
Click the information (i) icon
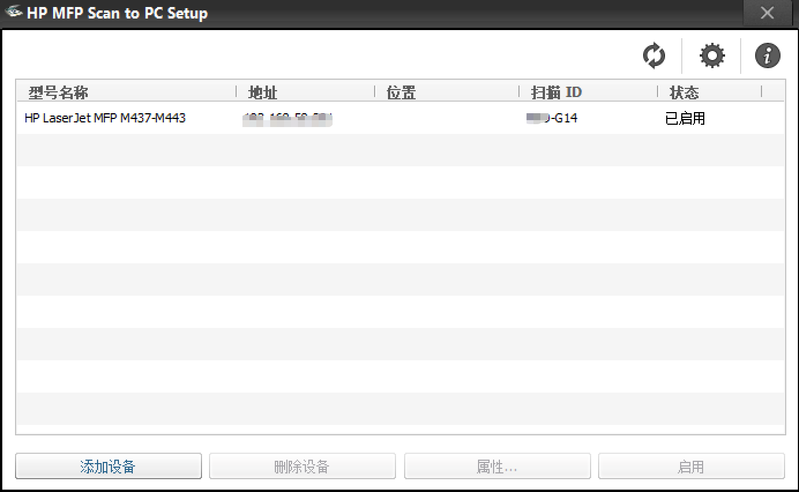coord(767,56)
